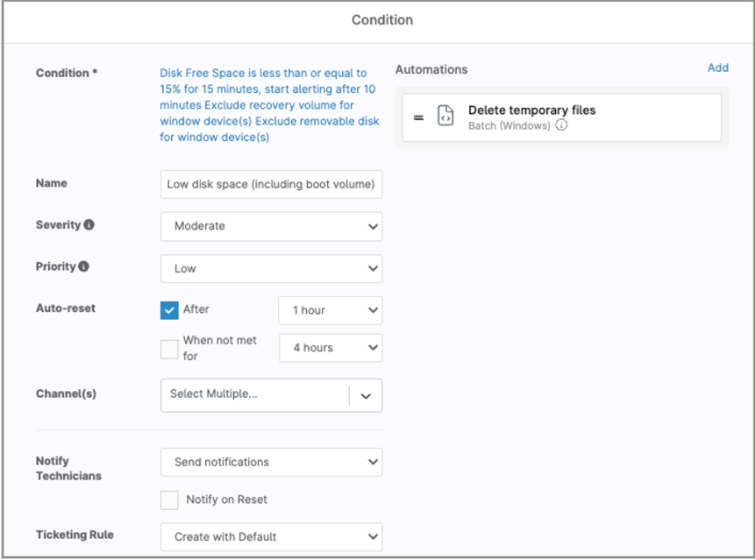Viewport: 755px width, 560px height.
Task: Open the 4 hours duration dropdown
Action: click(x=330, y=348)
